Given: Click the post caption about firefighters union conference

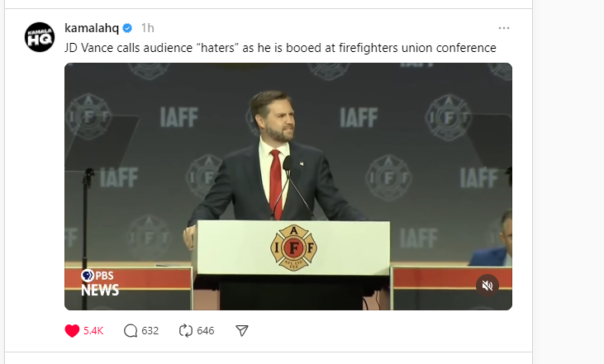Looking at the screenshot, I should pyautogui.click(x=280, y=48).
